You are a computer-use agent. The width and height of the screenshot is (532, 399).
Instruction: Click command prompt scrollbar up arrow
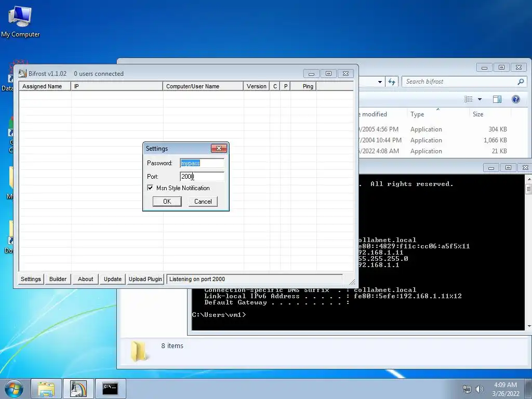528,179
